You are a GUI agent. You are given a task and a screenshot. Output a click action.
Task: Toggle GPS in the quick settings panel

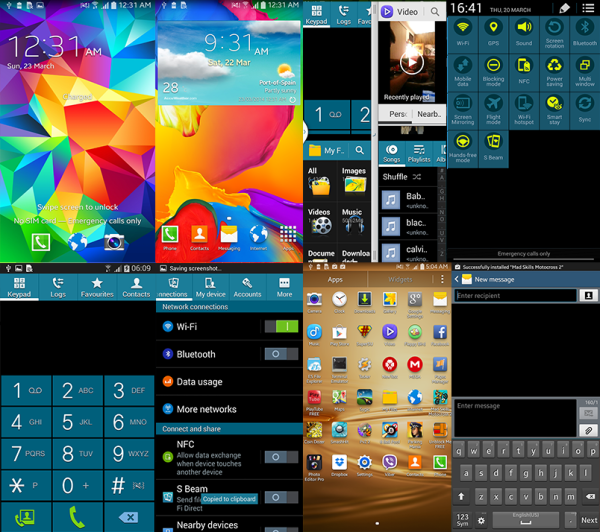[493, 33]
